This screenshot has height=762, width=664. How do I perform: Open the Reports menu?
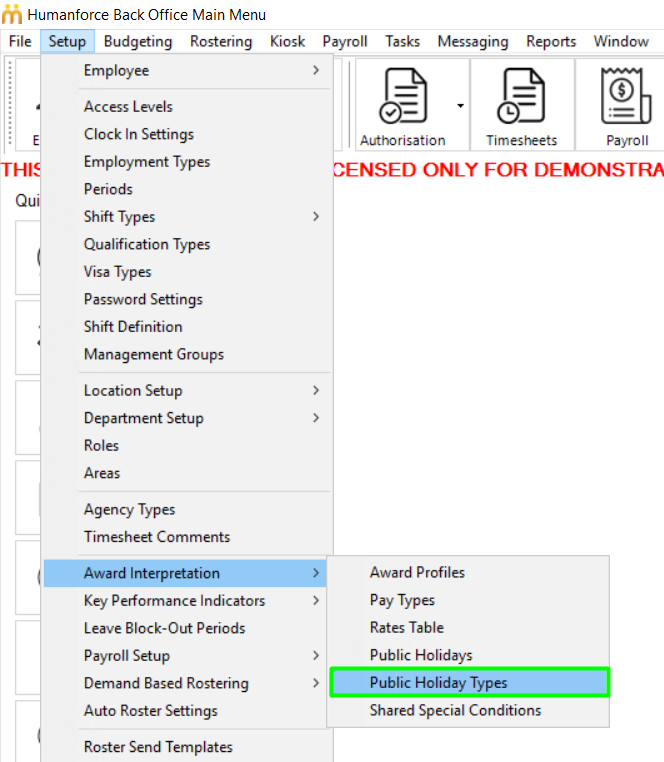pyautogui.click(x=551, y=41)
